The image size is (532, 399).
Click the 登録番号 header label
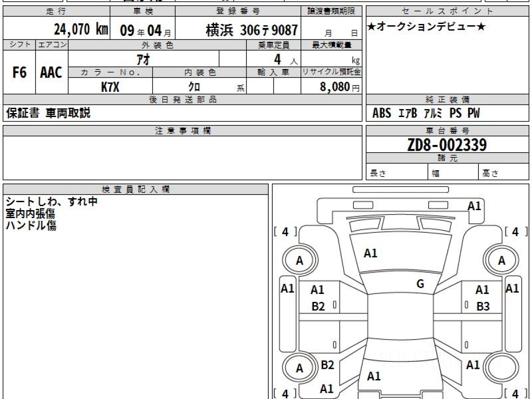click(239, 12)
